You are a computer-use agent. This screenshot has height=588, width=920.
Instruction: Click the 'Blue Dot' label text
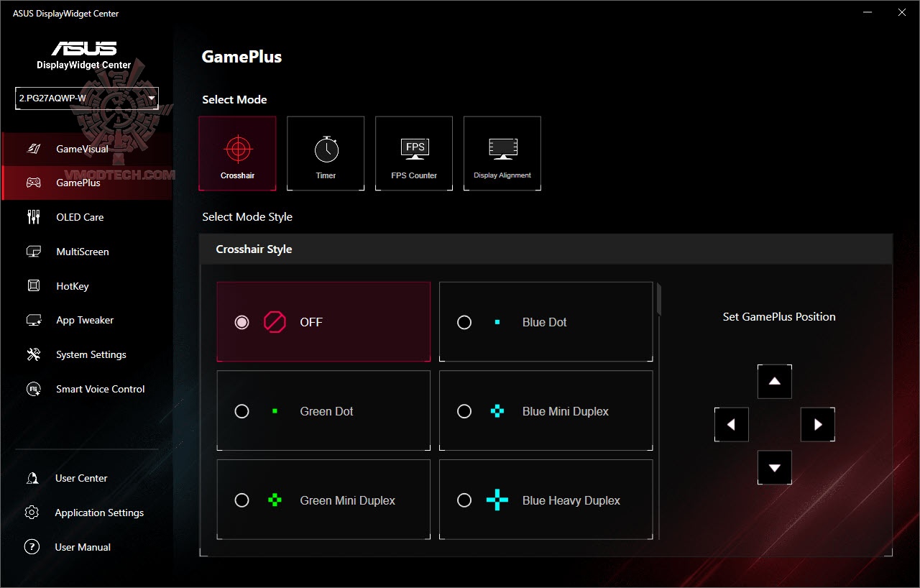545,322
